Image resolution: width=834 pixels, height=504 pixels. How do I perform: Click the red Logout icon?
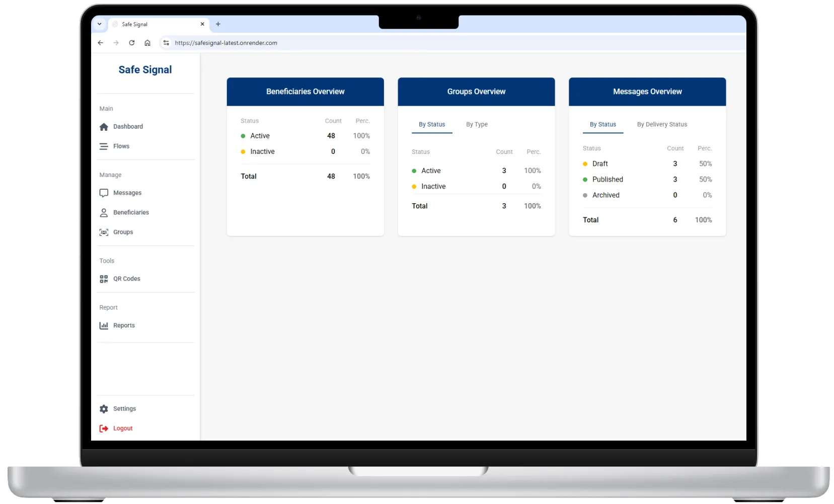(x=104, y=429)
